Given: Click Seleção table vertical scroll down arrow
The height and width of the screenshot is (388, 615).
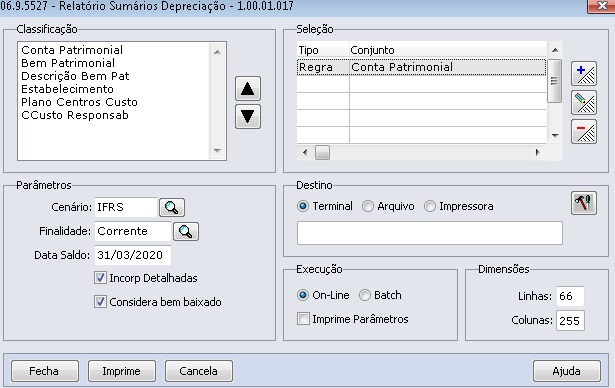Looking at the screenshot, I should 555,136.
